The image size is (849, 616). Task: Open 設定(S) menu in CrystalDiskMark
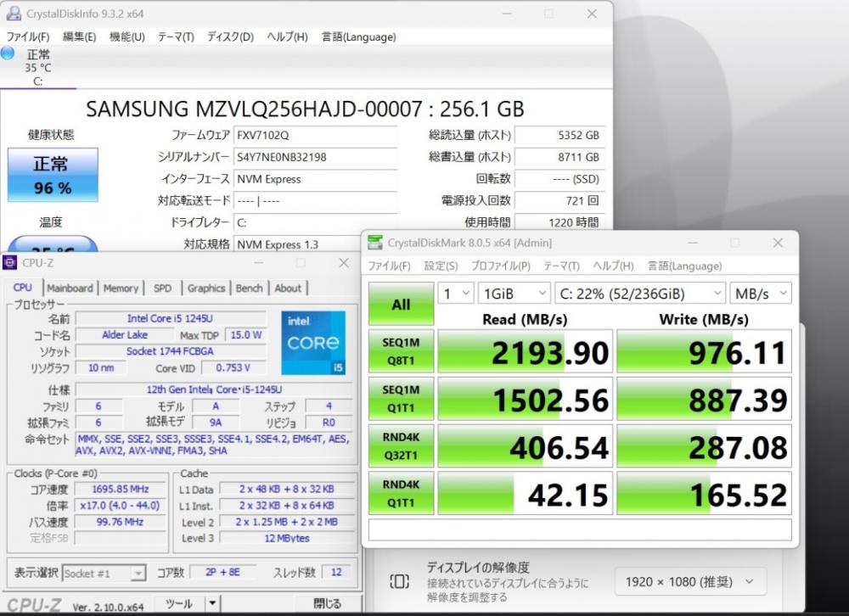click(x=441, y=266)
